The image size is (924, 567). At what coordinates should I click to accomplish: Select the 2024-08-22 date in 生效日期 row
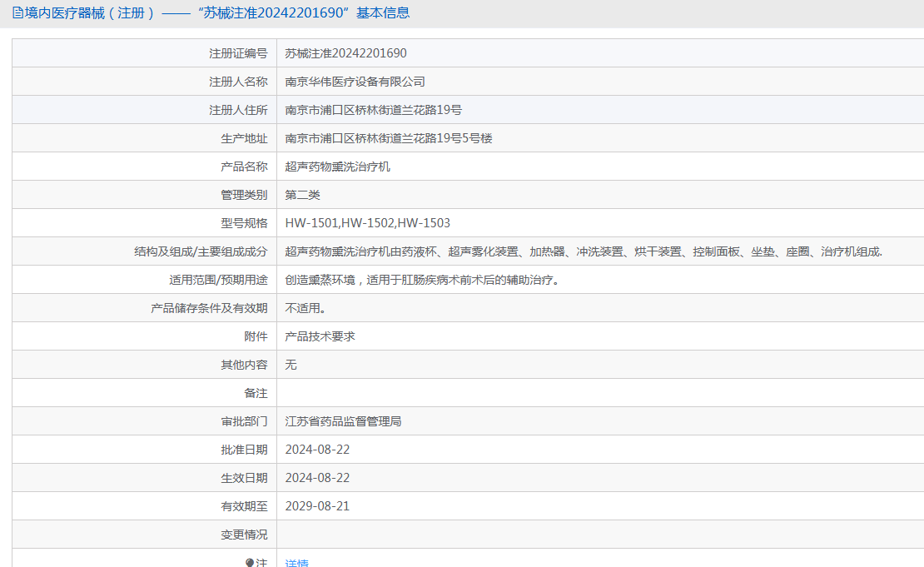coord(318,477)
